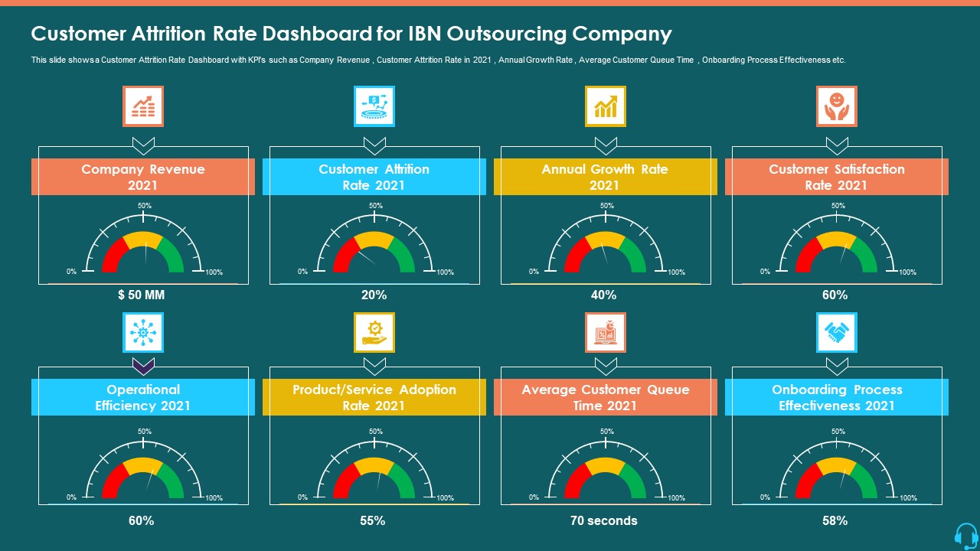
Task: Click the subtitle description starting 'This slide shows'
Action: [438, 60]
